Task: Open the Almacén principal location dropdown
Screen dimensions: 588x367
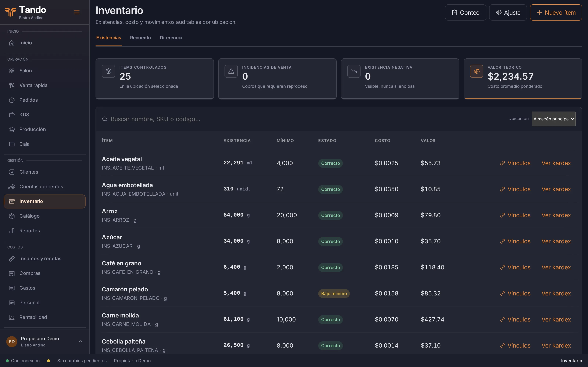Action: click(553, 119)
